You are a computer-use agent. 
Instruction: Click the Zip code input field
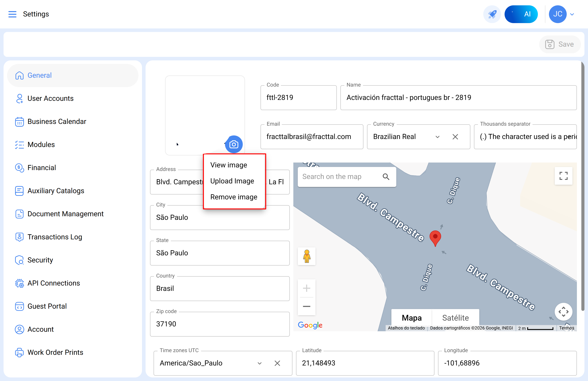(219, 324)
